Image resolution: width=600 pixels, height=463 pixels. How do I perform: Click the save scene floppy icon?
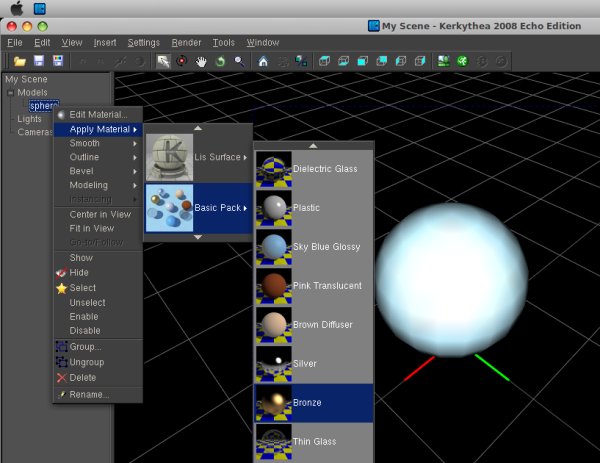[38, 61]
